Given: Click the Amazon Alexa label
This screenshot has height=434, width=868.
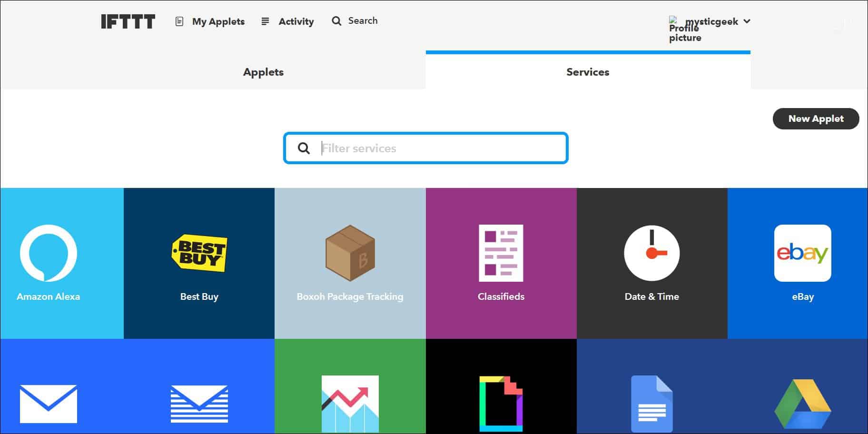Looking at the screenshot, I should click(49, 296).
